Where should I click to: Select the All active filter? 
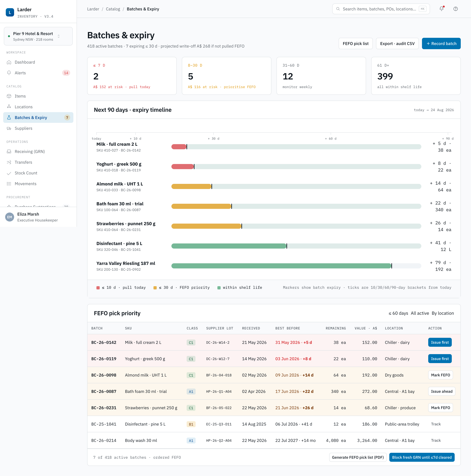[x=420, y=313]
